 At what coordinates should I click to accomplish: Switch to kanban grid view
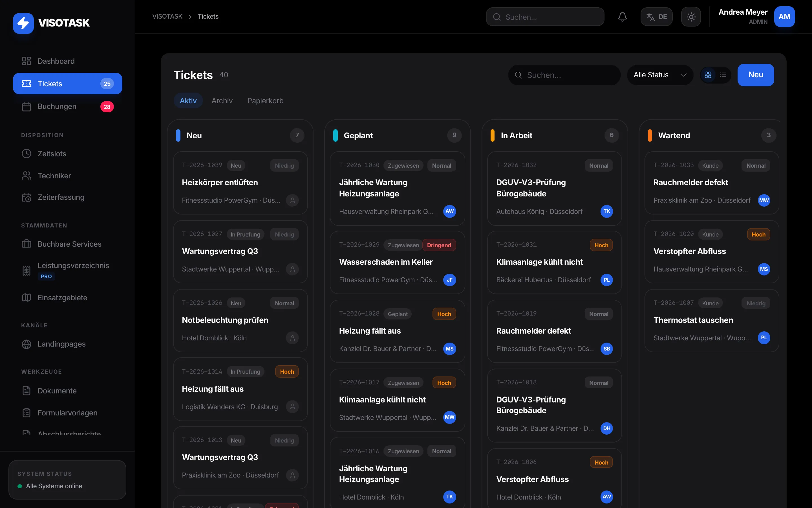point(708,75)
